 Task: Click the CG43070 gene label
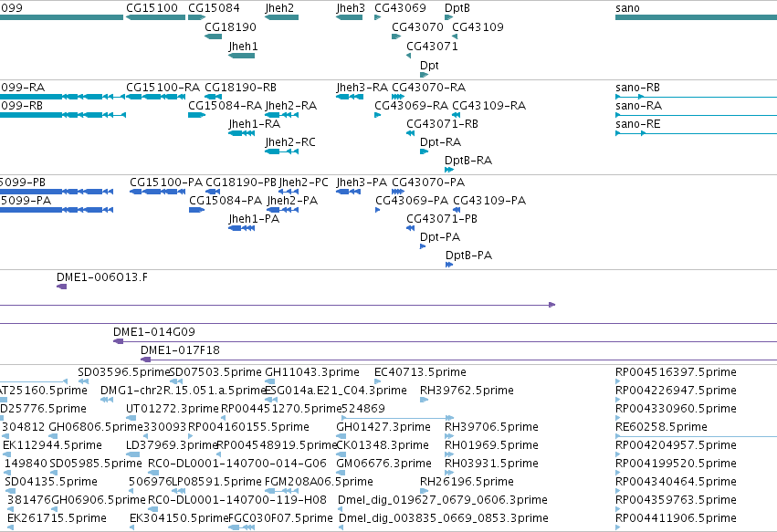point(417,26)
